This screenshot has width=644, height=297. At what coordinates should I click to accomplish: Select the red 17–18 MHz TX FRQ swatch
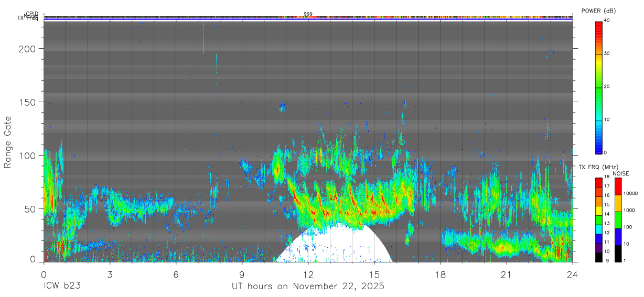tap(598, 183)
